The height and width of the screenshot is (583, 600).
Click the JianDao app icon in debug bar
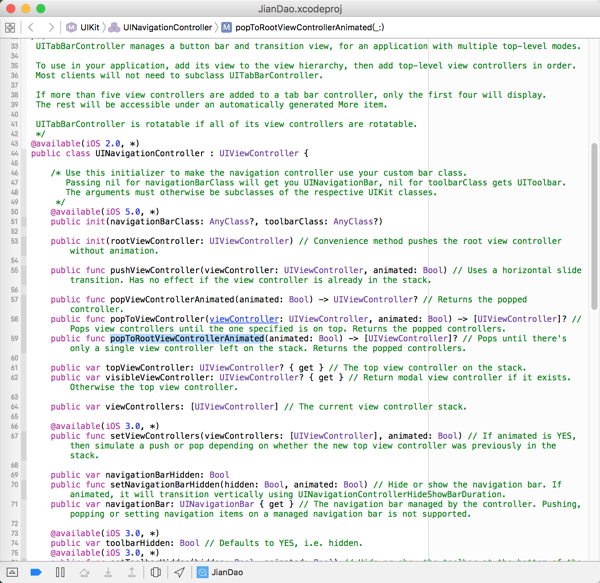pyautogui.click(x=202, y=572)
